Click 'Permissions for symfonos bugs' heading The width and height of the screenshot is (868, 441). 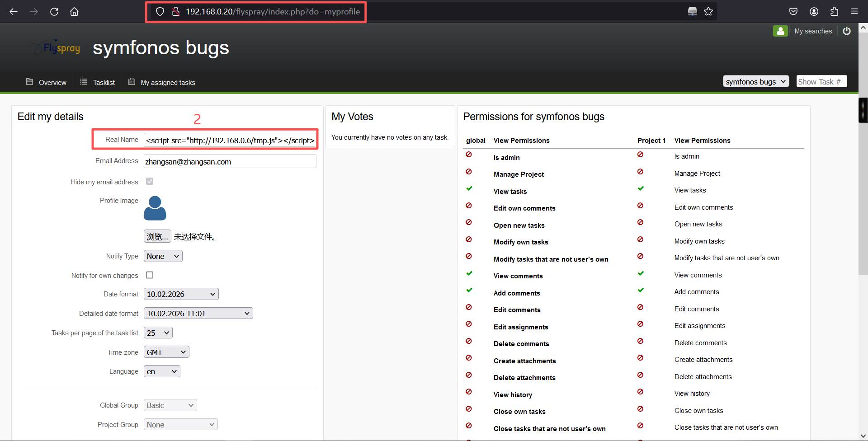tap(534, 117)
